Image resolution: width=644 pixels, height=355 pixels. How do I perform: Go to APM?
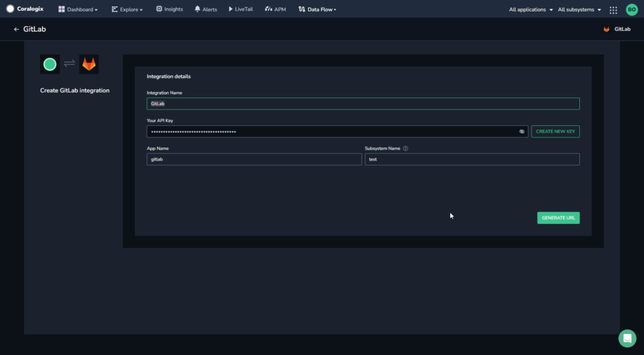275,9
